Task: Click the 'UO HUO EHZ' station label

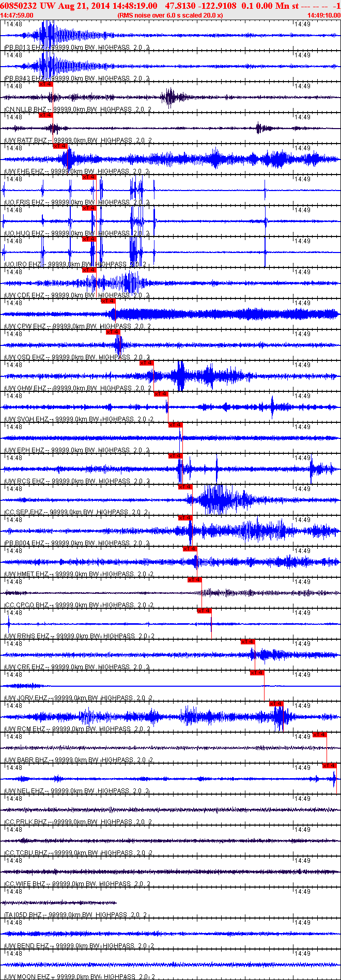Action: [24, 233]
